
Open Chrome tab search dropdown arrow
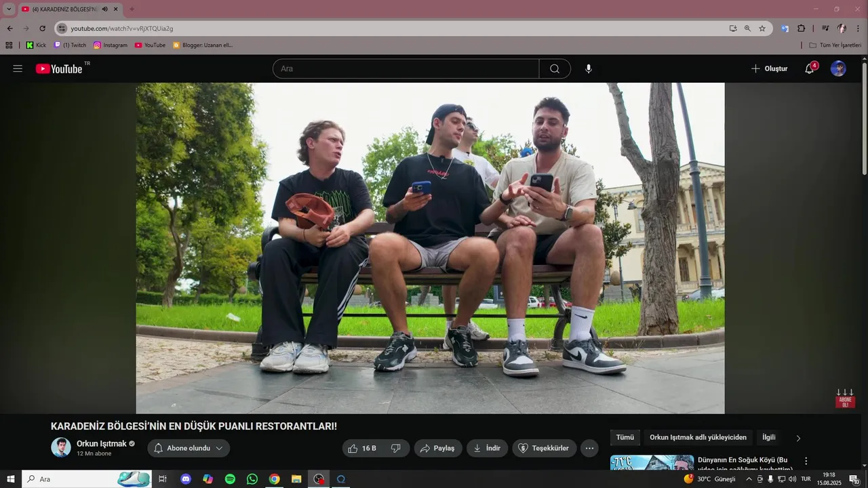tap(9, 9)
